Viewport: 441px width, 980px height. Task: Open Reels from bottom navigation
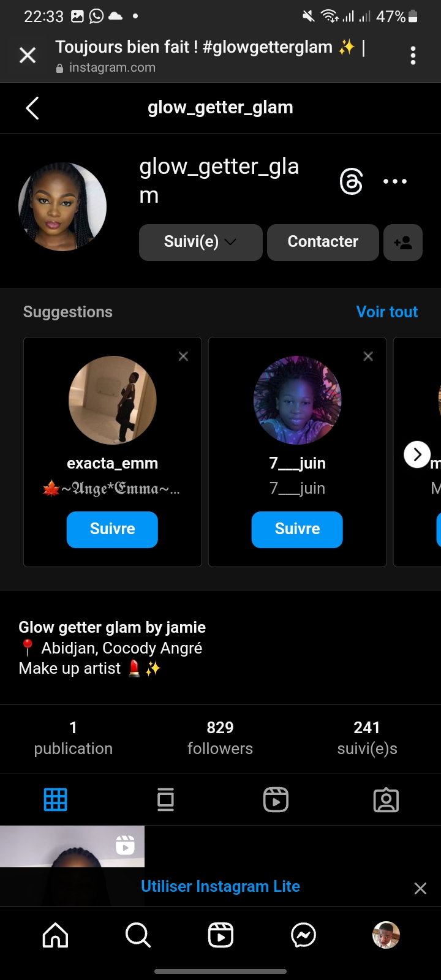[x=221, y=935]
